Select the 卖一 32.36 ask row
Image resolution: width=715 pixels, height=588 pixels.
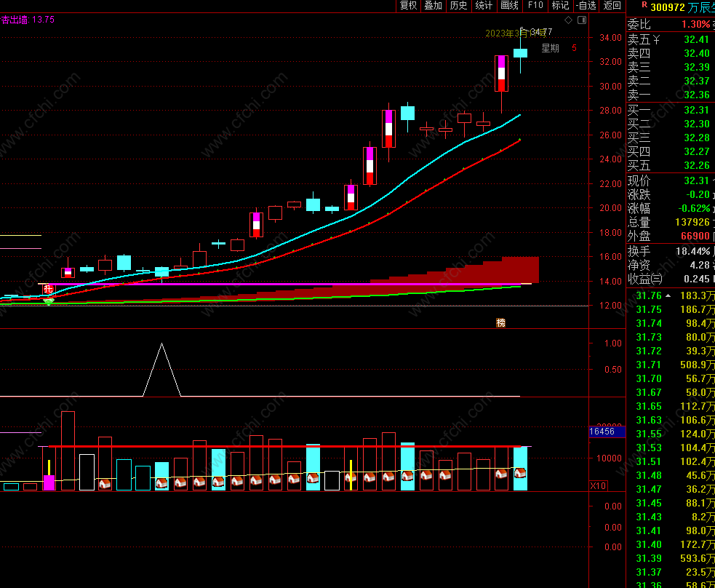click(671, 95)
